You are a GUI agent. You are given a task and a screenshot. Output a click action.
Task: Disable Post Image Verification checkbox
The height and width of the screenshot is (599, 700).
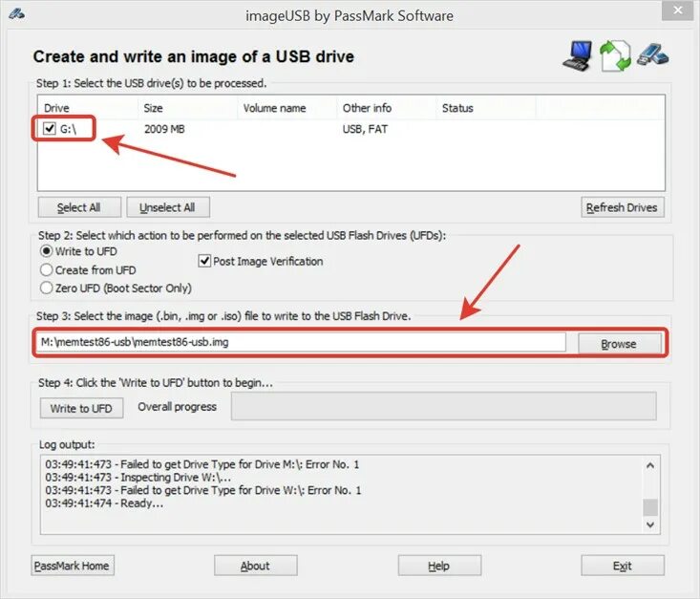coord(204,261)
